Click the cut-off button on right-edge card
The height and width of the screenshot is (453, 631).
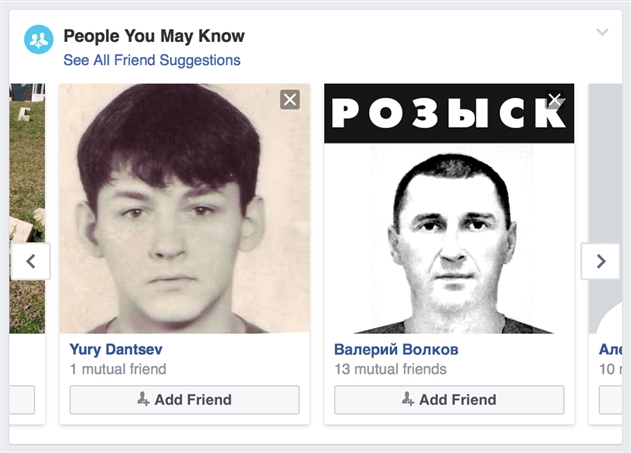point(610,400)
